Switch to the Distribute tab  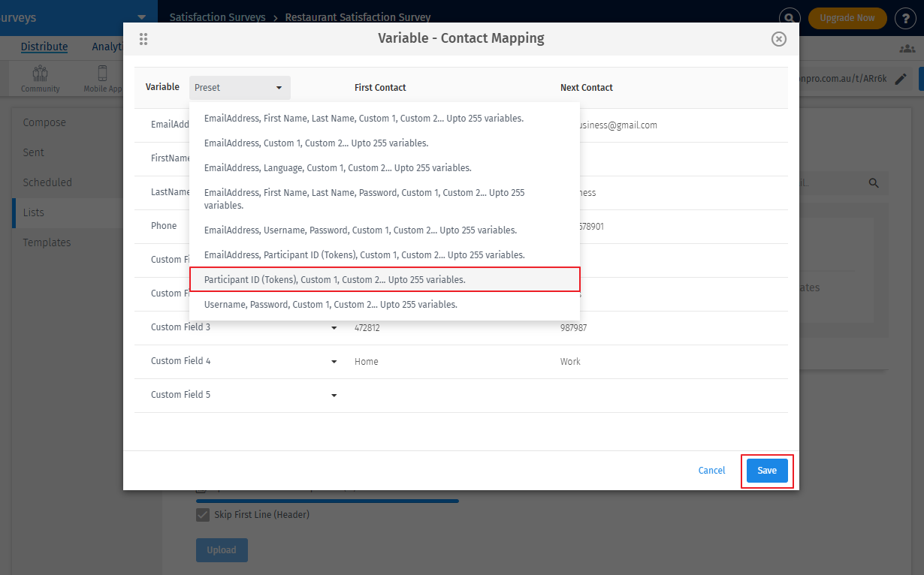tap(44, 47)
